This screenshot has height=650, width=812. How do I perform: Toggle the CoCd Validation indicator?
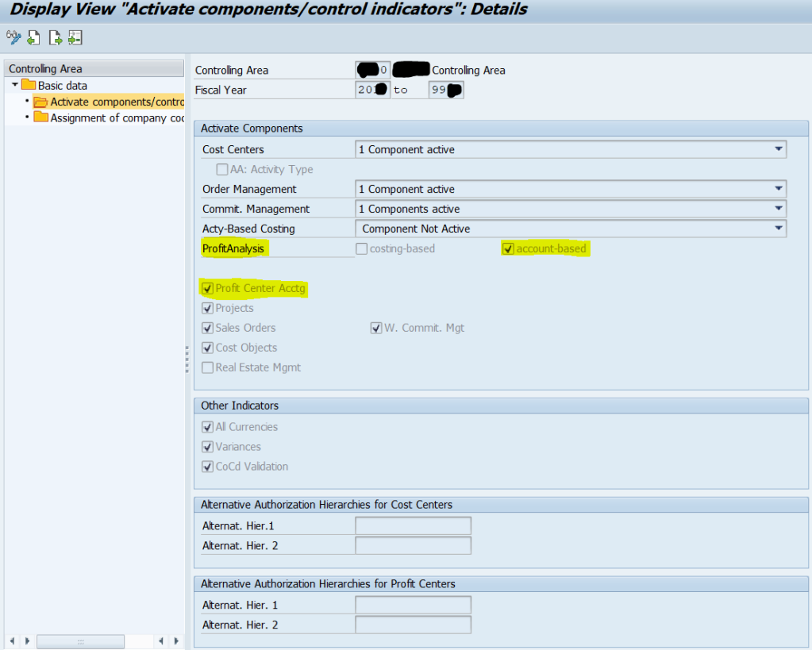[x=207, y=466]
